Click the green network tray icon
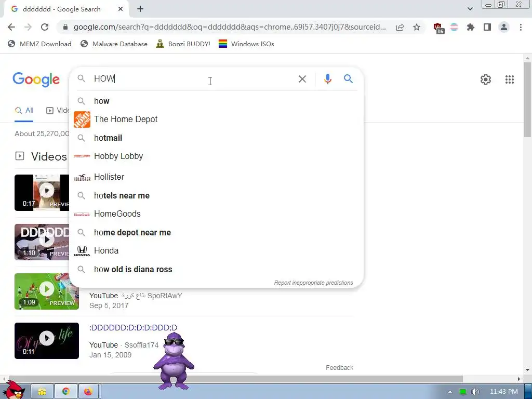This screenshot has height=399, width=532. (x=463, y=392)
